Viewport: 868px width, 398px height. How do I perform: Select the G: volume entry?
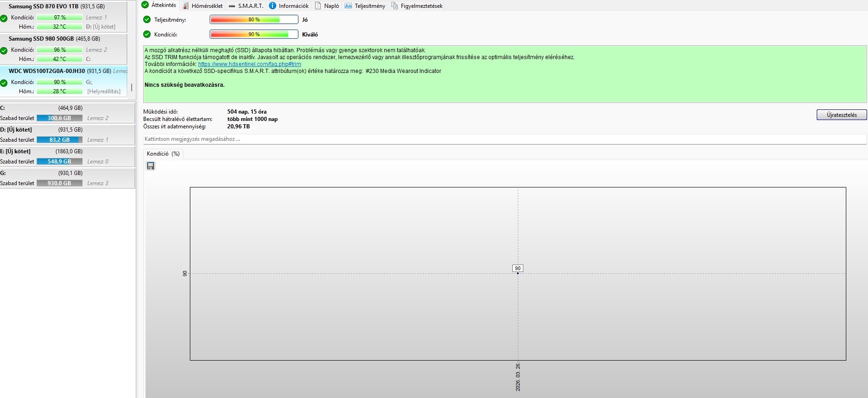click(67, 178)
